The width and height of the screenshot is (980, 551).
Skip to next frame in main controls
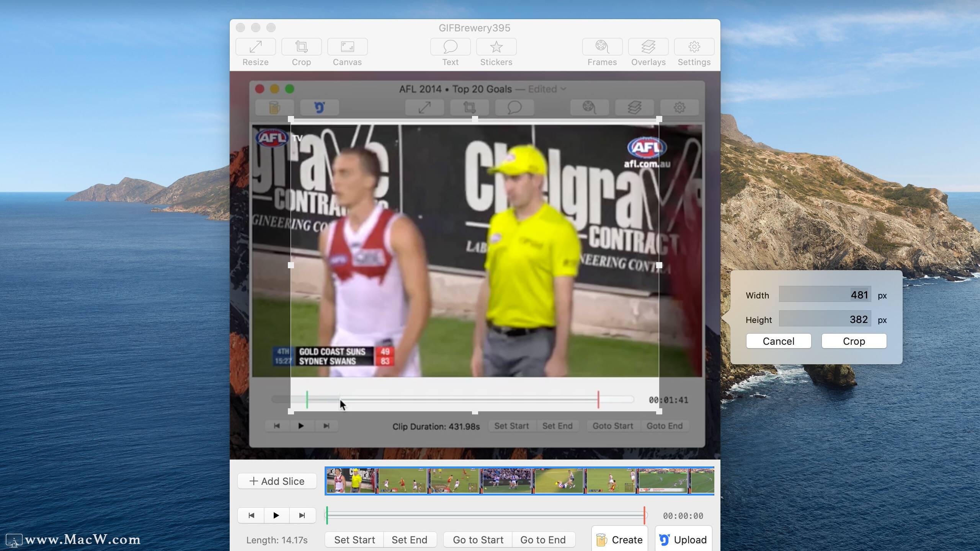302,515
